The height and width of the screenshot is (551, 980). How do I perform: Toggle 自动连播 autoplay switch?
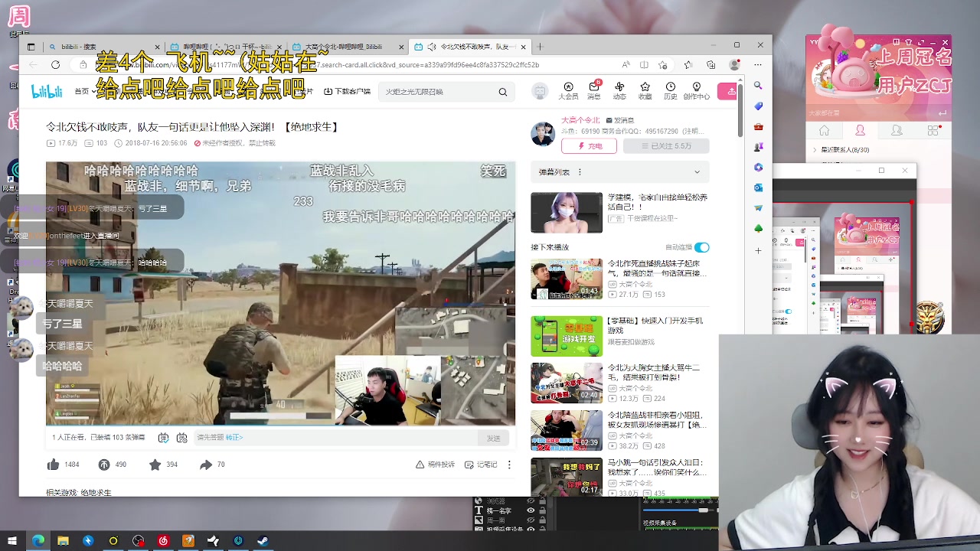click(701, 247)
